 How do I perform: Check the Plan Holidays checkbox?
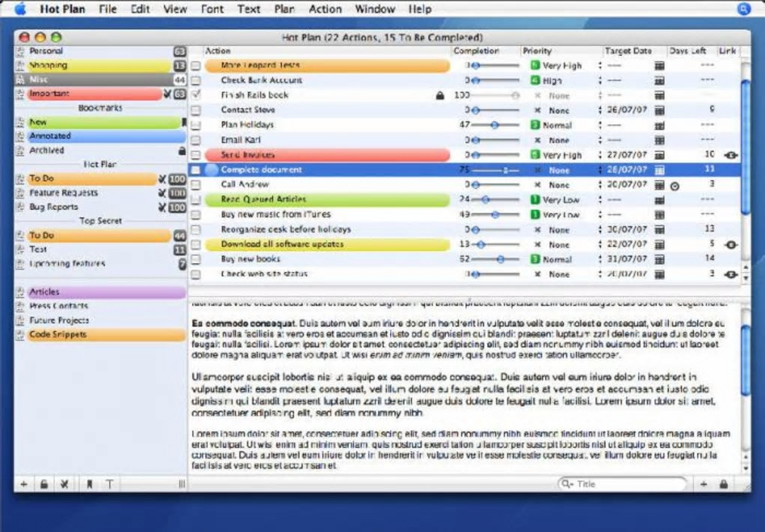[x=196, y=125]
